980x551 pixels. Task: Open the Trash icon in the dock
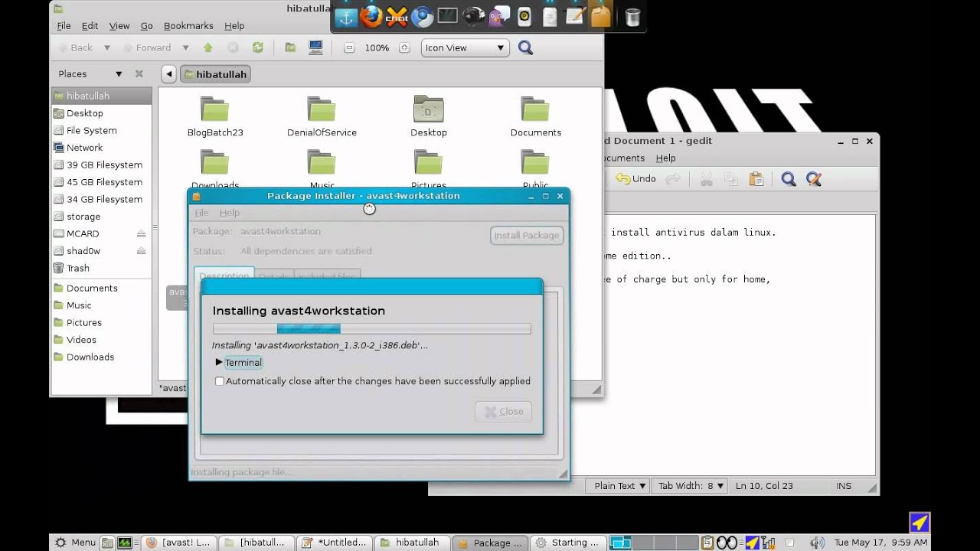pyautogui.click(x=632, y=17)
